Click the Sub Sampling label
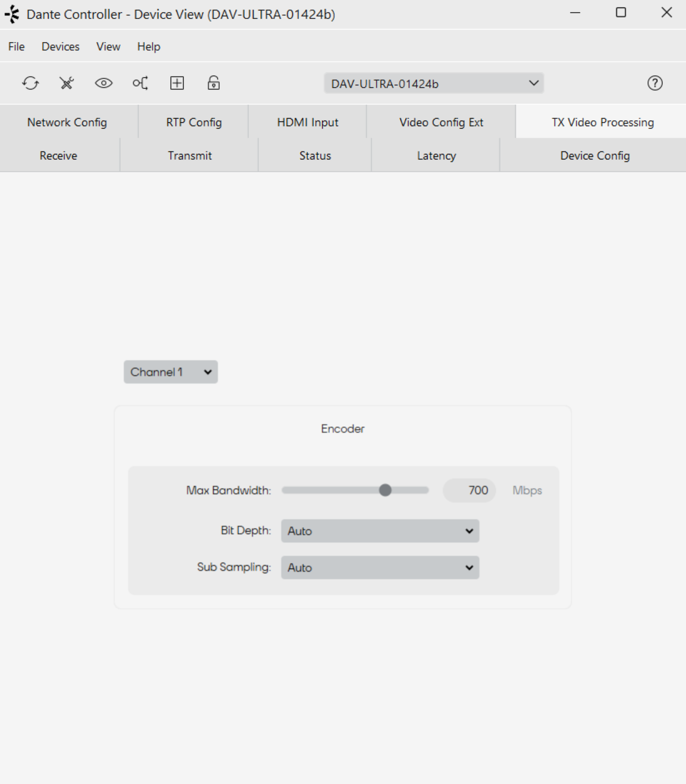Viewport: 686px width, 784px height. point(234,567)
